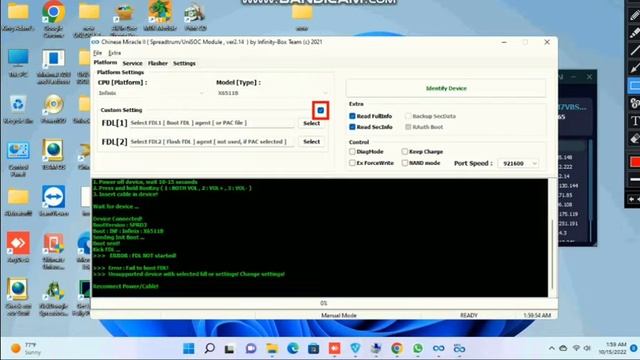
Task: Open the blue shield taskbar icon
Action: tap(355, 348)
